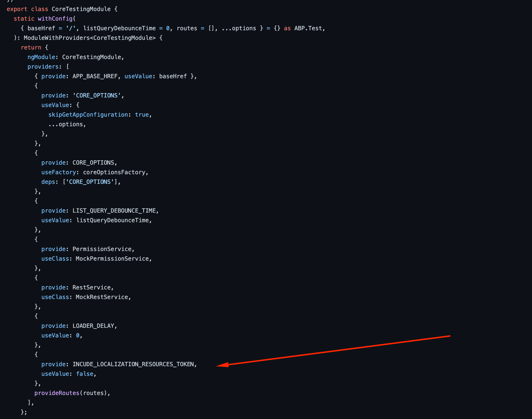Click ABP.Test type in the signature

308,28
